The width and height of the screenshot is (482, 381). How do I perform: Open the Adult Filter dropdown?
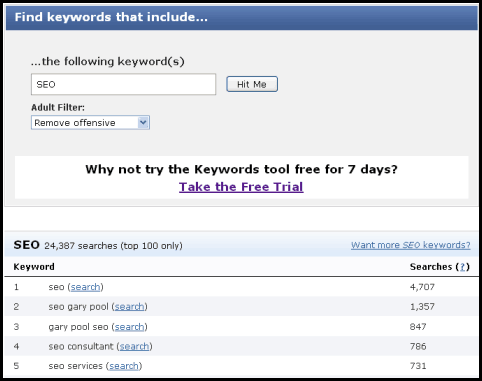[x=90, y=123]
